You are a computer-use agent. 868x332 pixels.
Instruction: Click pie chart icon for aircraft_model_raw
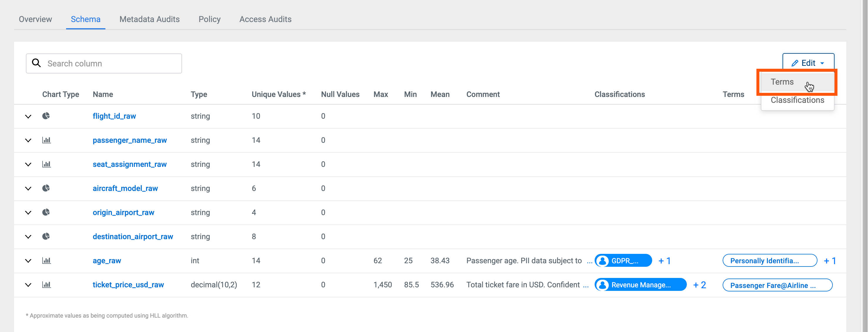(46, 188)
